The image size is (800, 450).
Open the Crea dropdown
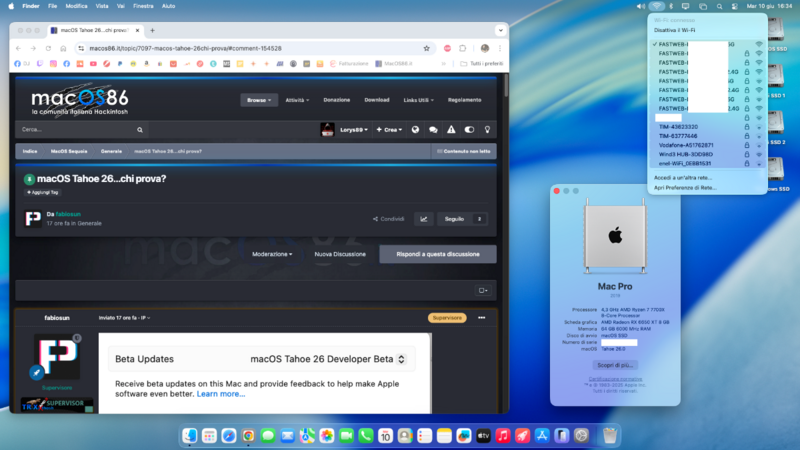[x=389, y=130]
